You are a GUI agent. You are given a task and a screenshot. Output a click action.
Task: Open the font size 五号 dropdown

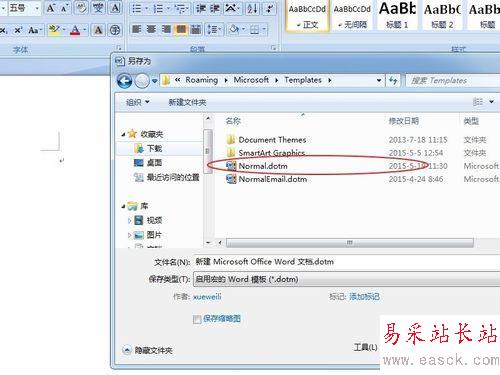[37, 8]
